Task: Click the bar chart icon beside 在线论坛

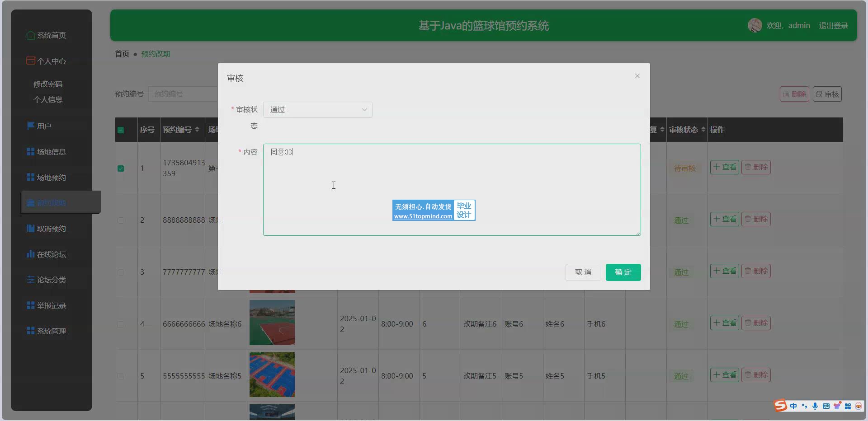Action: [x=30, y=254]
